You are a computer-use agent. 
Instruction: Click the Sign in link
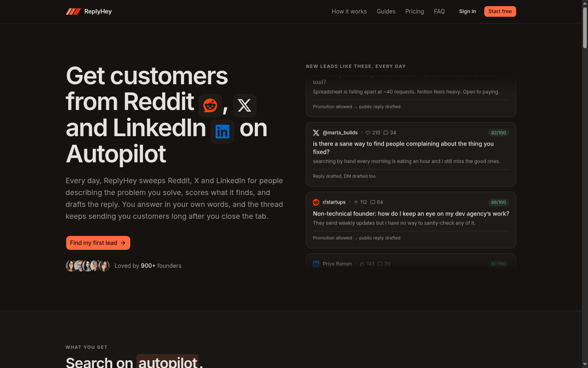pyautogui.click(x=468, y=11)
